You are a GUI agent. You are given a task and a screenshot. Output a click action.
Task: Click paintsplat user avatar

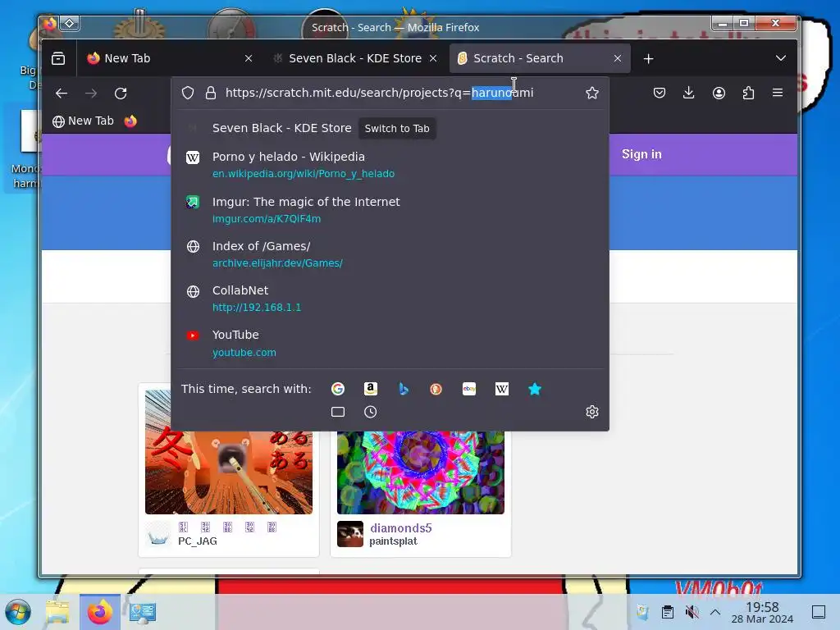point(350,534)
